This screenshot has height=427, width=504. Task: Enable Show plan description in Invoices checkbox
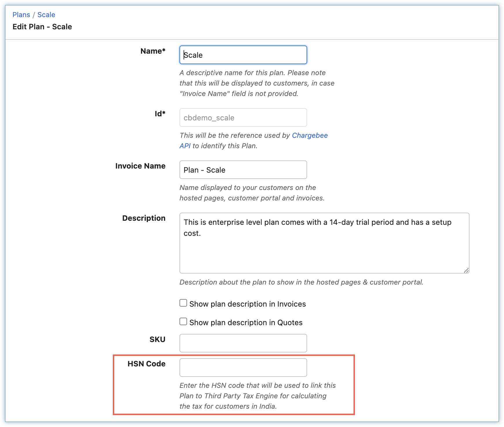coord(183,303)
